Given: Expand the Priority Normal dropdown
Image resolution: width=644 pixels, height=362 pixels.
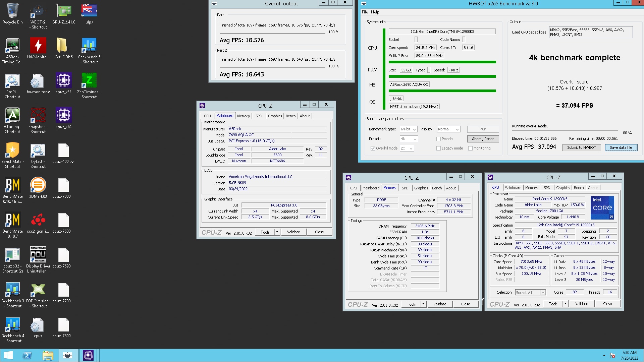Looking at the screenshot, I should [x=448, y=129].
